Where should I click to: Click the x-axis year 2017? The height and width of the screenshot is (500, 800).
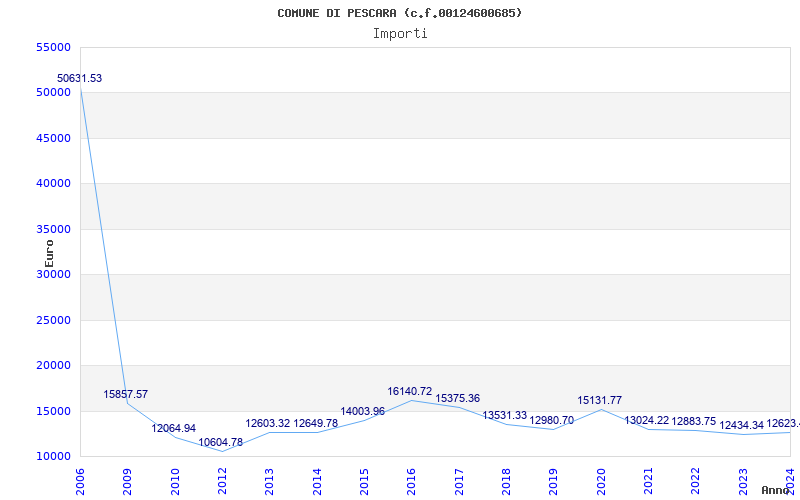(459, 482)
